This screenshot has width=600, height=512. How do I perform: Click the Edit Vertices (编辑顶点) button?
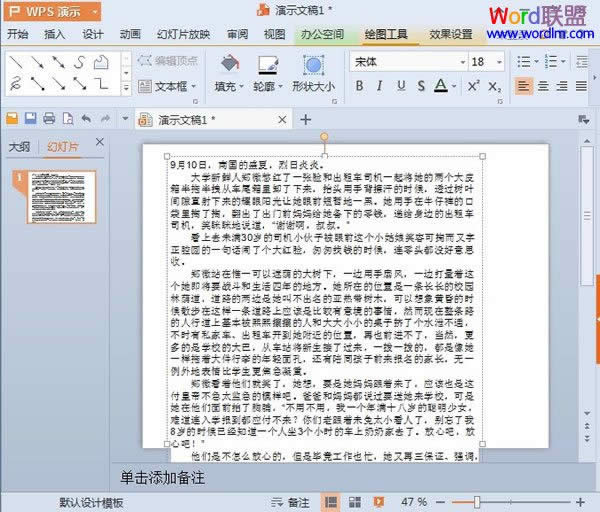click(x=168, y=60)
